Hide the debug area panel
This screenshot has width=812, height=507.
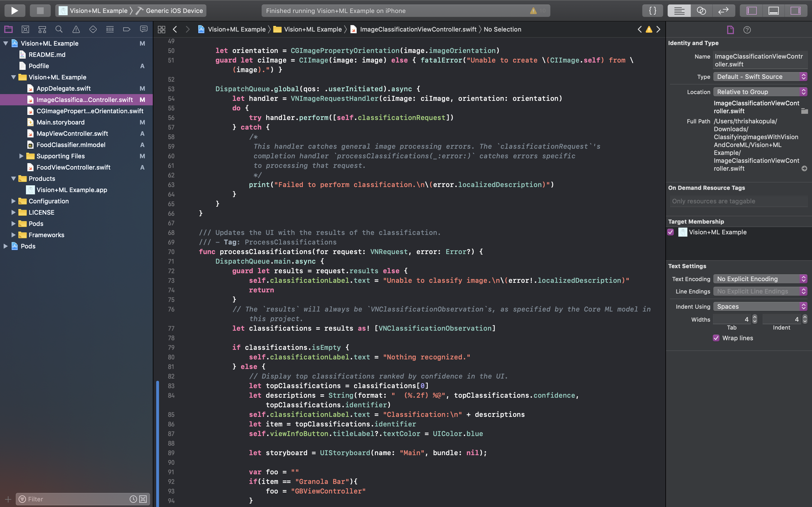[773, 11]
